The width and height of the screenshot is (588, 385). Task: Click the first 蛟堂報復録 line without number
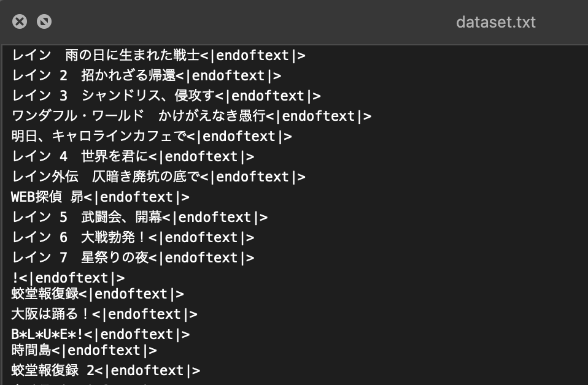[x=98, y=294]
